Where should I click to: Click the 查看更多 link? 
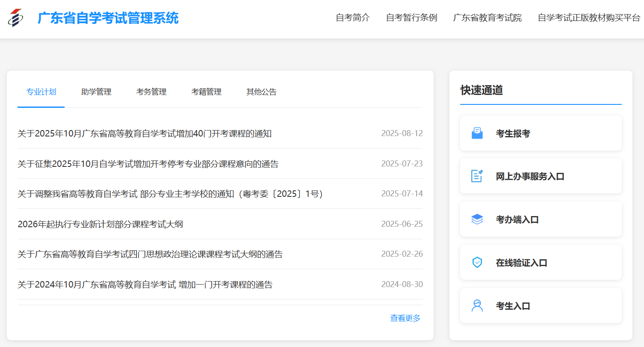pos(405,318)
